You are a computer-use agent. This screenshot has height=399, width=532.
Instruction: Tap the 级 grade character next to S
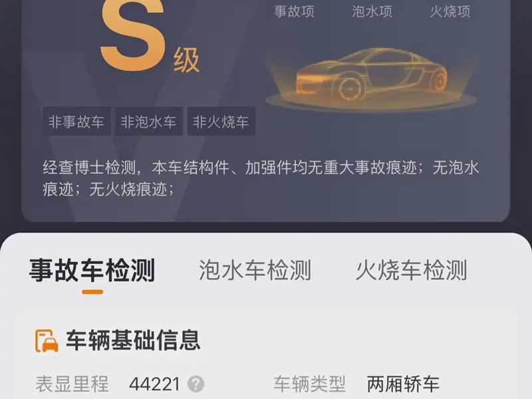tap(186, 60)
